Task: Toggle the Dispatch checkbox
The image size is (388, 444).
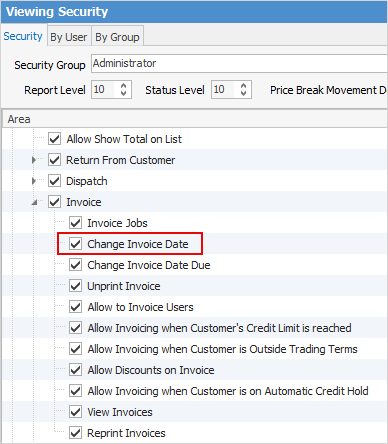Action: click(54, 181)
